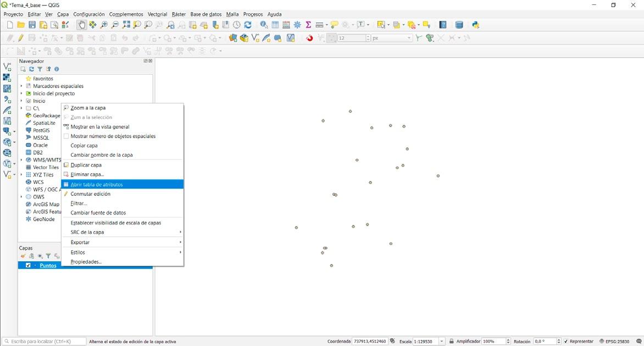The width and height of the screenshot is (644, 346).
Task: Select PostGIS in the Navegador tree
Action: pos(41,131)
